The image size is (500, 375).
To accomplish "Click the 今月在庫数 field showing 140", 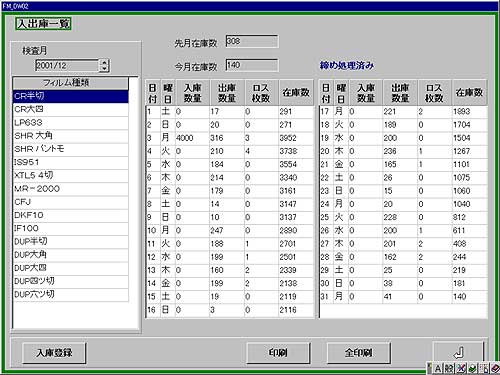I will click(252, 65).
